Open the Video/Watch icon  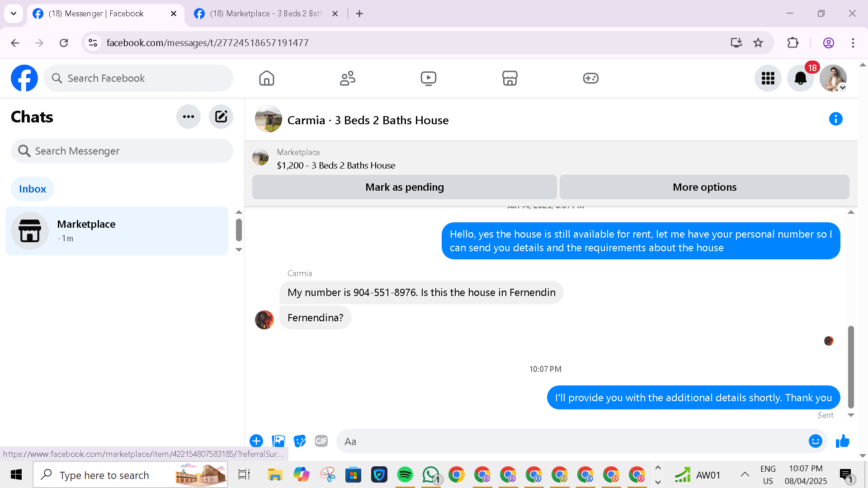click(428, 78)
